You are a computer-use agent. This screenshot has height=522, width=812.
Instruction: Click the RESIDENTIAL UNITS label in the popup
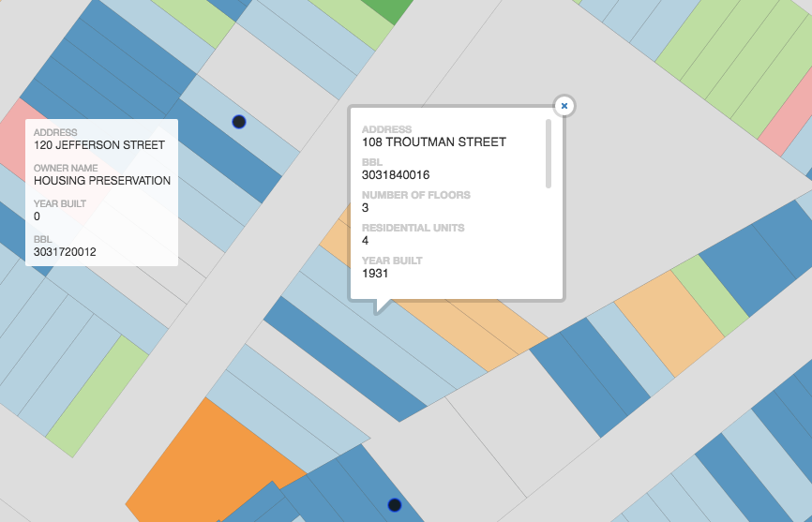413,228
